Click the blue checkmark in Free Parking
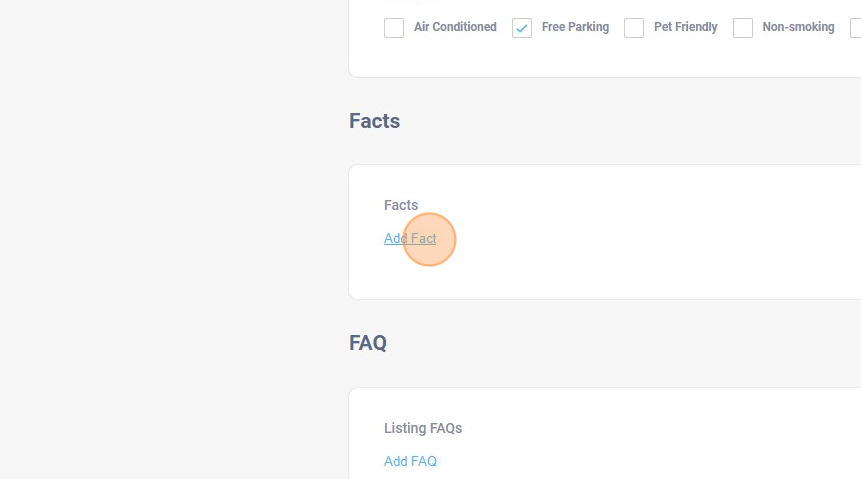Screen dimensions: 861x479 522,28
